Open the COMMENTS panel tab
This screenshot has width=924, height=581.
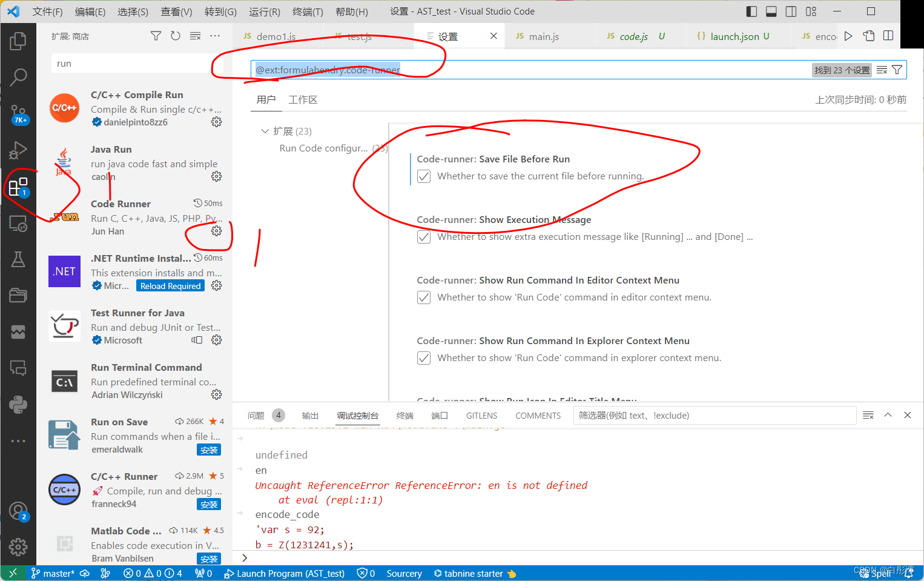coord(538,415)
